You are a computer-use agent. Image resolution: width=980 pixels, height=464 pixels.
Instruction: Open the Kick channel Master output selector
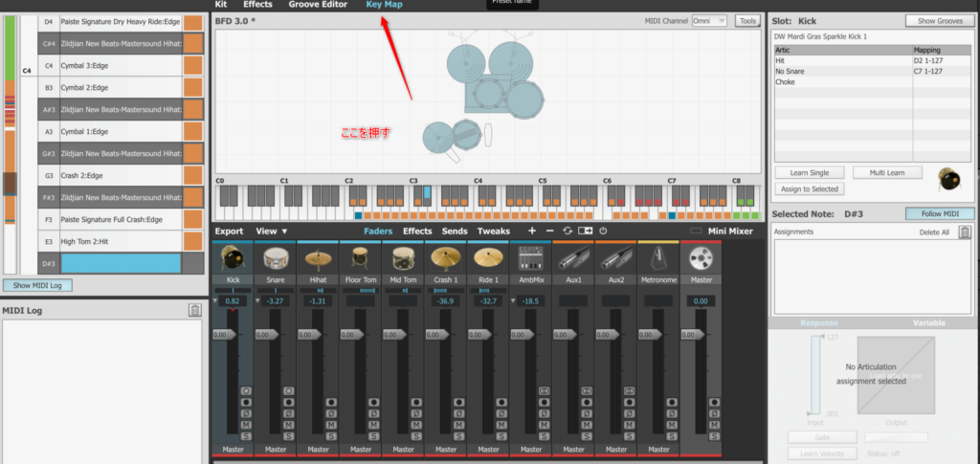click(233, 449)
